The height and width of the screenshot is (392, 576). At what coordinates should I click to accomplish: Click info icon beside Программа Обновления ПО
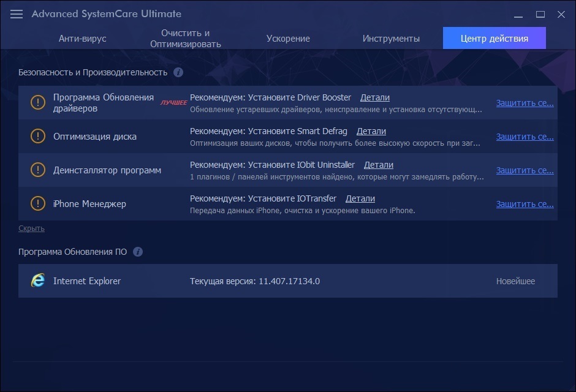click(138, 252)
